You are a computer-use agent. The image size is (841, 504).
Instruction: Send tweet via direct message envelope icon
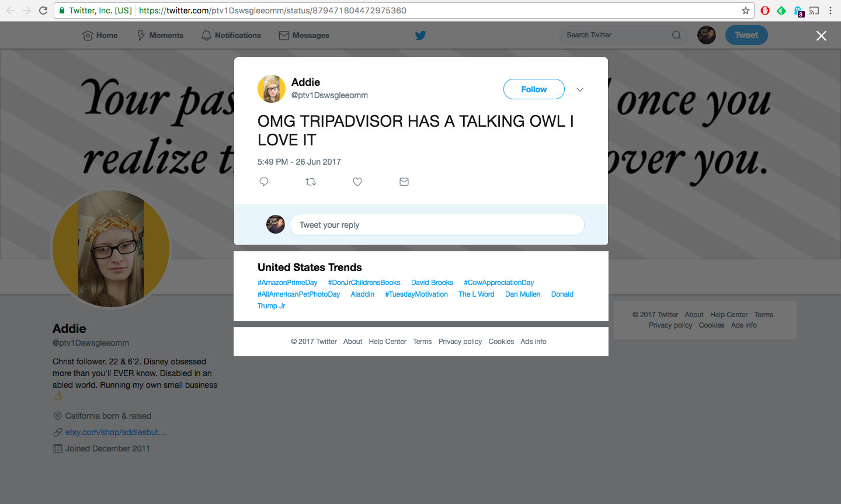[x=404, y=182]
